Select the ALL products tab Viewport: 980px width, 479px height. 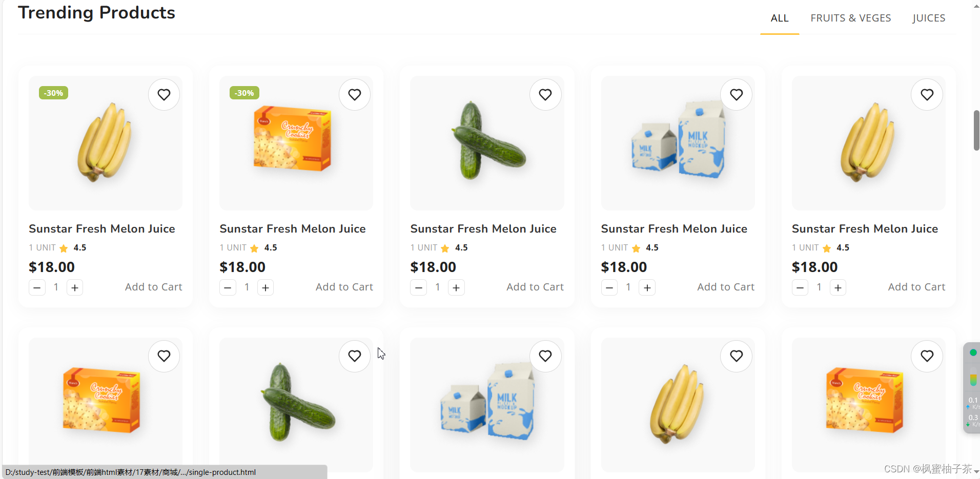coord(779,17)
